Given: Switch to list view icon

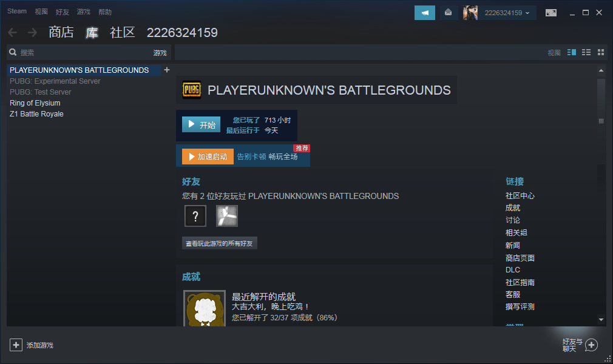Looking at the screenshot, I should pyautogui.click(x=586, y=52).
